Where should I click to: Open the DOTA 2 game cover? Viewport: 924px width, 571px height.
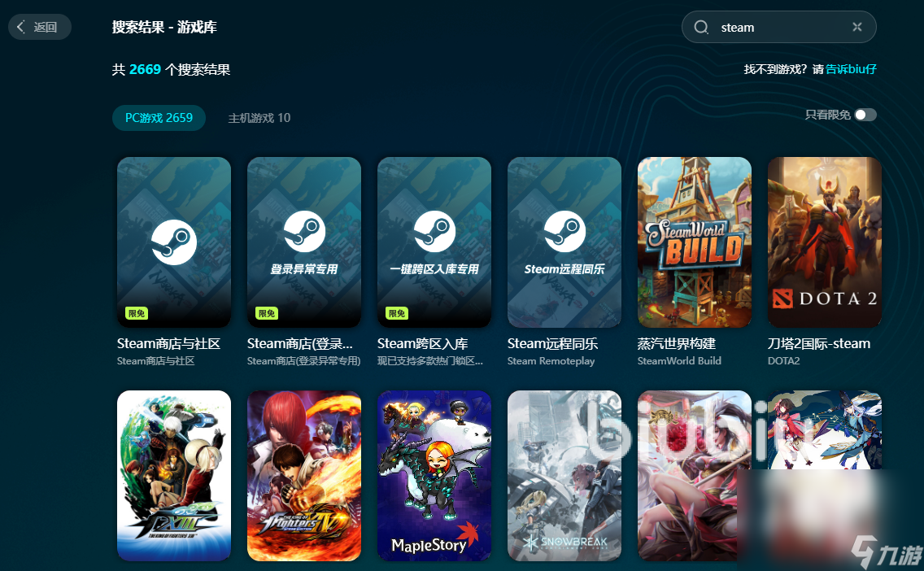coord(825,242)
